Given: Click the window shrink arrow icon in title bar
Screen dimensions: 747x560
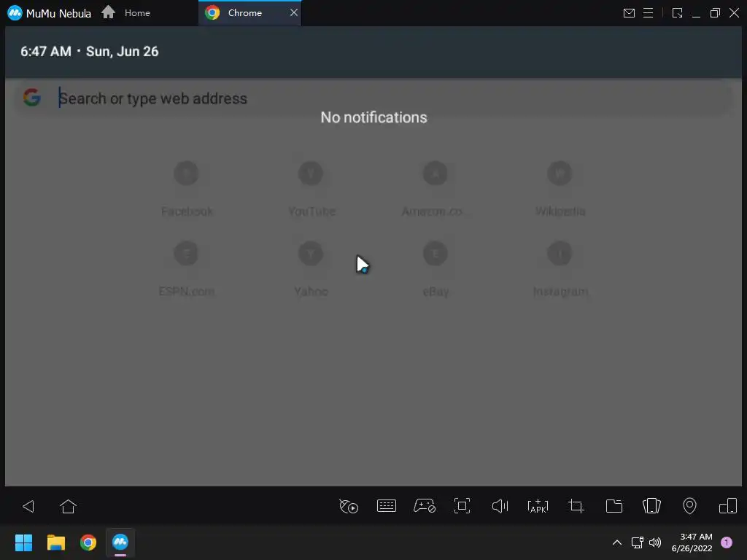Looking at the screenshot, I should (677, 13).
